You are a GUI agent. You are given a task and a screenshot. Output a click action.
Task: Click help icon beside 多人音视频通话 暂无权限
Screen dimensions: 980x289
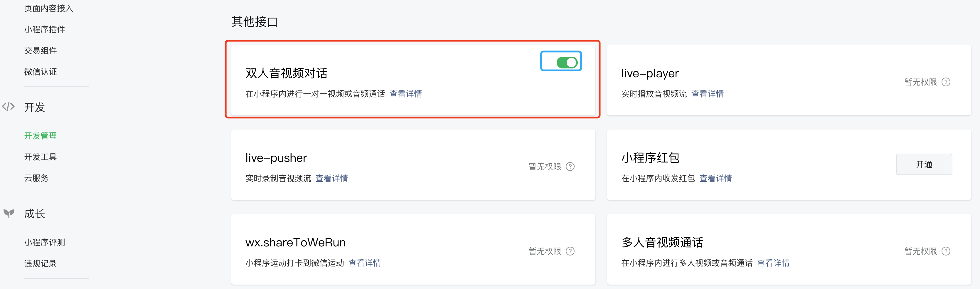[946, 251]
